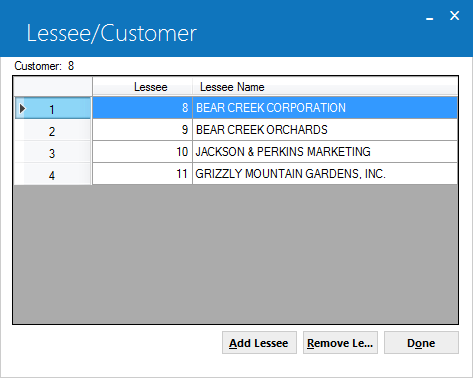The image size is (473, 378).
Task: Click the Add Lessee button
Action: [x=259, y=343]
